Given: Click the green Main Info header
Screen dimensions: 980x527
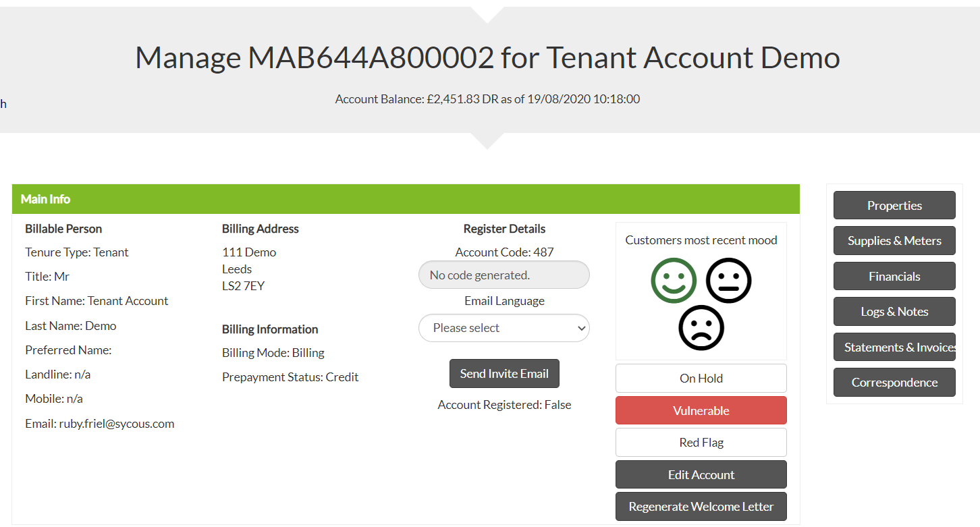Looking at the screenshot, I should 405,199.
